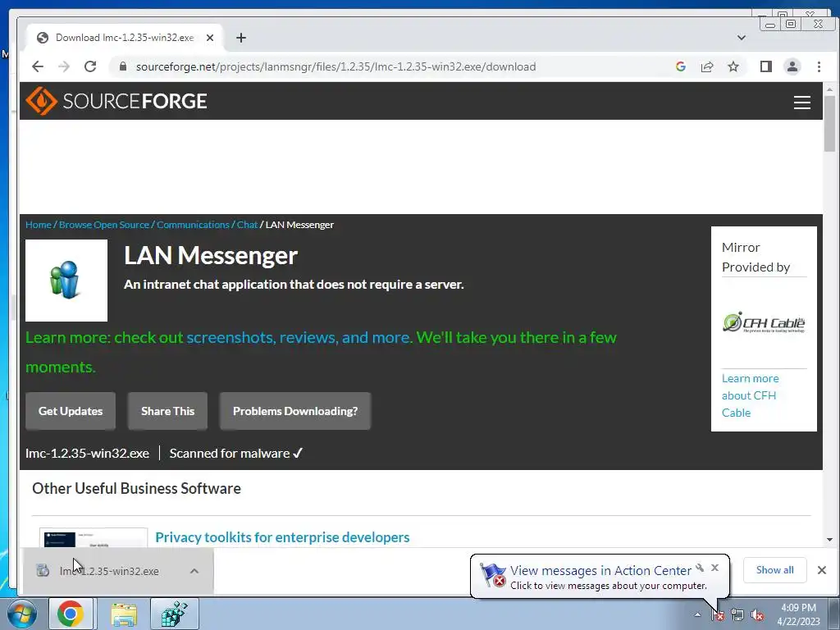Open the Chrome three-dot menu
The height and width of the screenshot is (630, 840).
pyautogui.click(x=819, y=66)
